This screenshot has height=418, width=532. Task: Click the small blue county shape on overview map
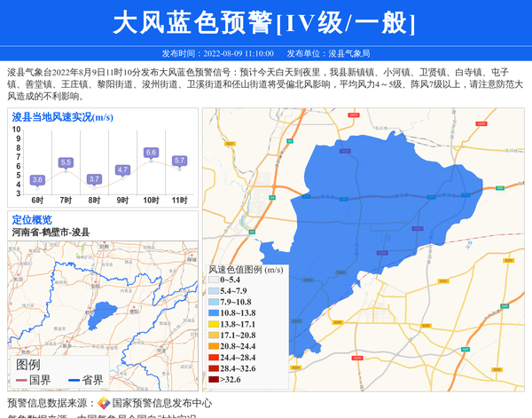point(106,312)
